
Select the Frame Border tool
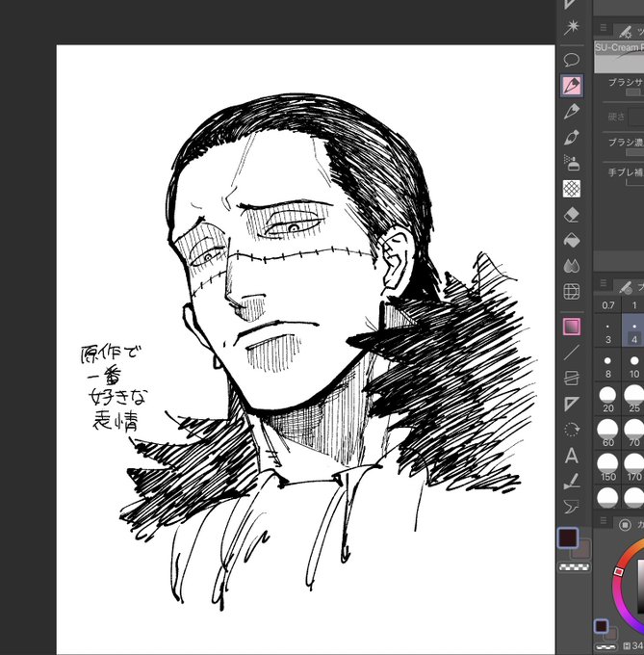coord(572,378)
